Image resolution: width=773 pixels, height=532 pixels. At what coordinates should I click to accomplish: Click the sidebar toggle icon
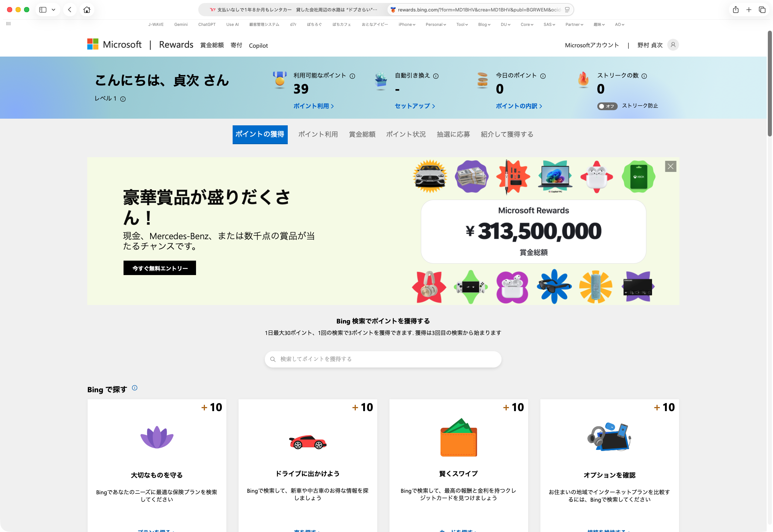point(43,10)
